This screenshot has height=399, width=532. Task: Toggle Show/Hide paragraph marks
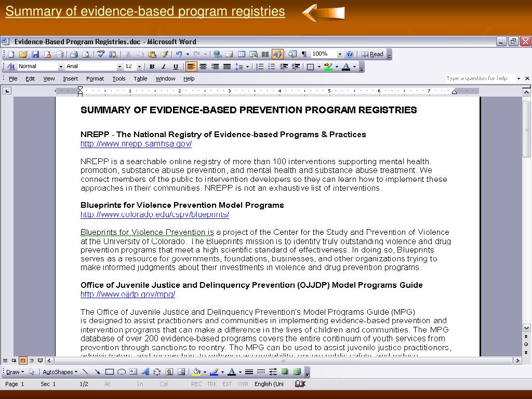[x=304, y=54]
